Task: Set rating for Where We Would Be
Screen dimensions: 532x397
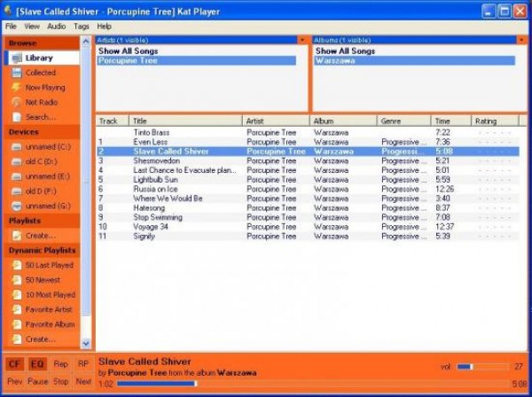Action: point(495,198)
